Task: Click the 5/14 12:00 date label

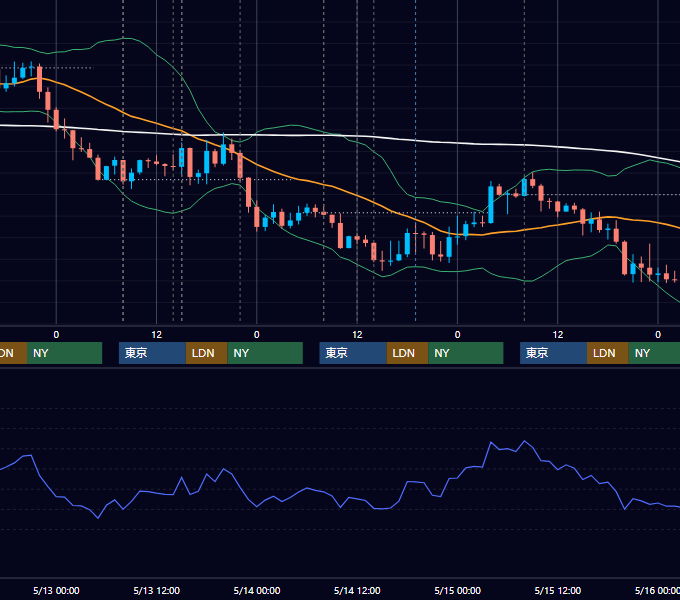Action: tap(357, 590)
